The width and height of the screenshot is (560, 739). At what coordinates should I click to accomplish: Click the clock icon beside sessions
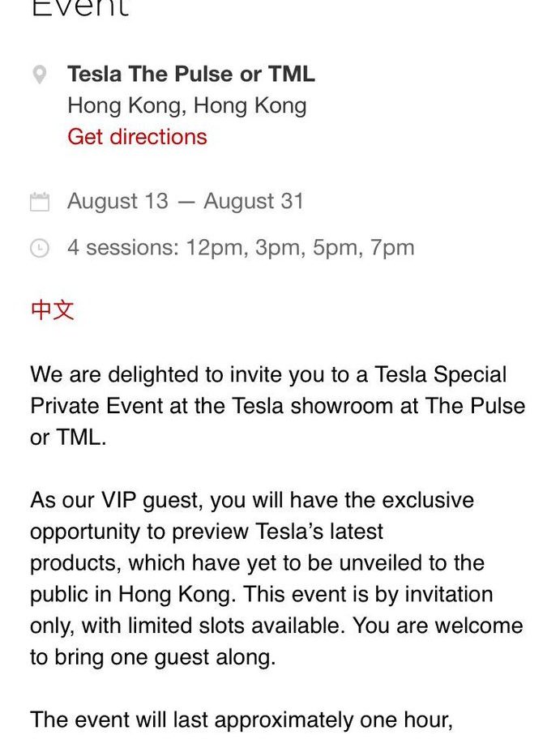pyautogui.click(x=40, y=248)
